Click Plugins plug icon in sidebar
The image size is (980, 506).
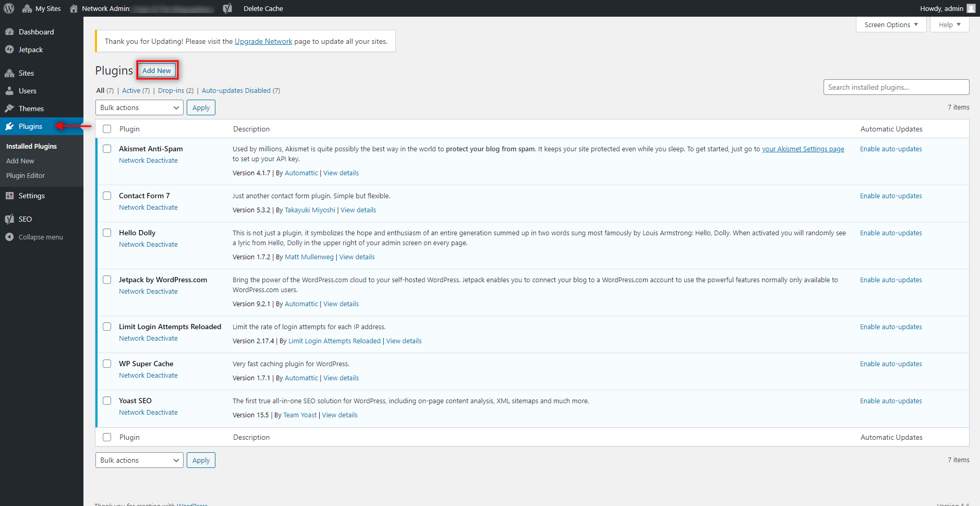point(9,126)
